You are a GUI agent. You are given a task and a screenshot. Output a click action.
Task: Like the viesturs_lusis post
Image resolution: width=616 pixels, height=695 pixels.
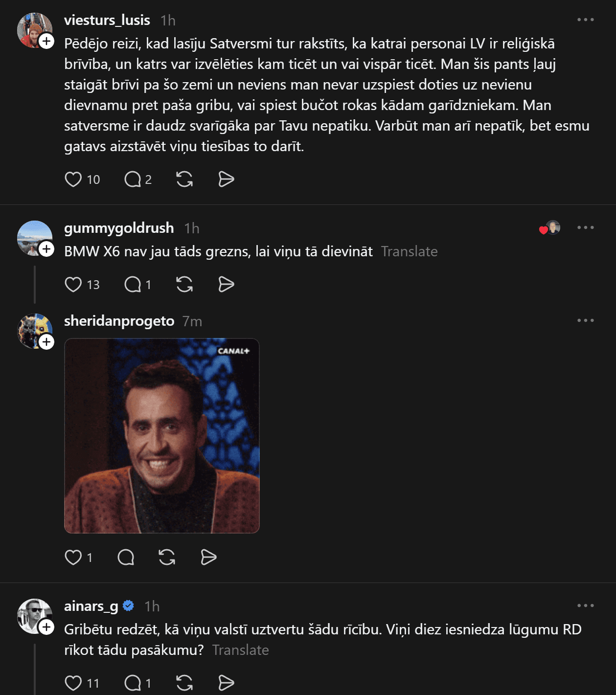[73, 179]
